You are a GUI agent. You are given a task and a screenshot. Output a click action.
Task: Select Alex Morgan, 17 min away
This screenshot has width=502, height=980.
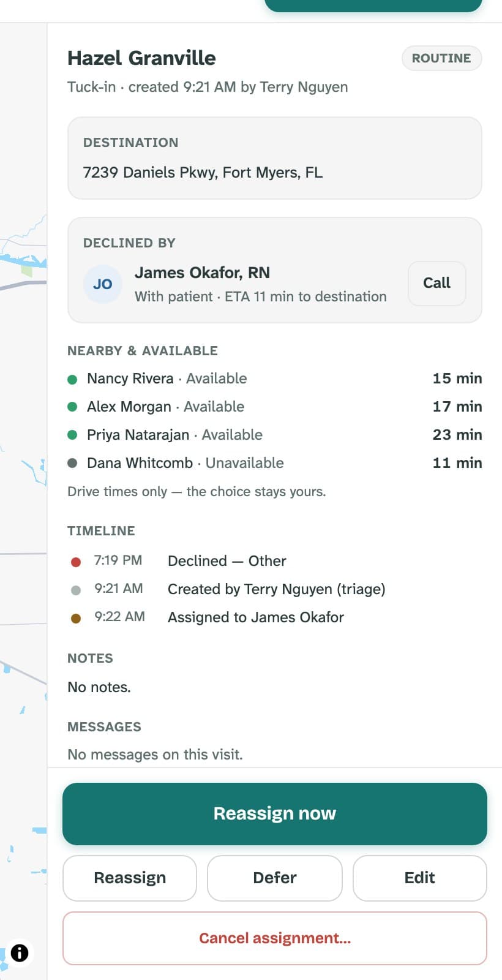(x=275, y=407)
